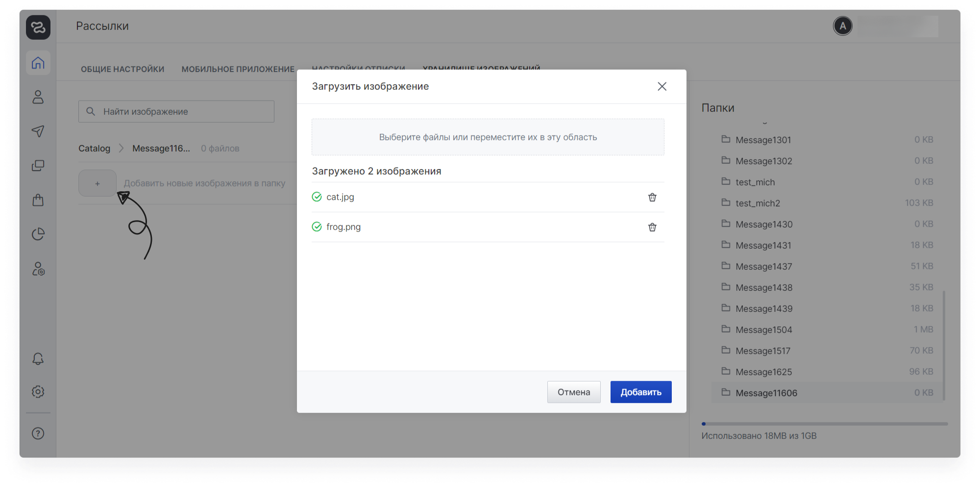Expand breadcrumb chevron after Catalog
980x487 pixels.
point(121,148)
